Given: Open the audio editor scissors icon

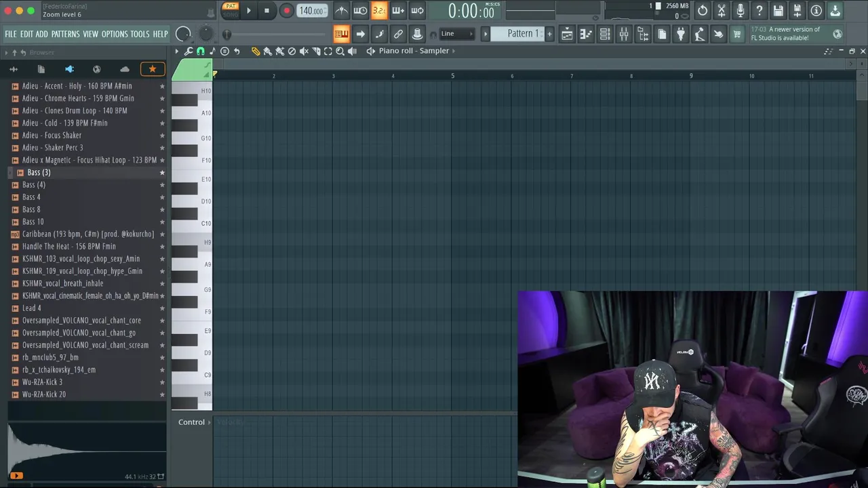Looking at the screenshot, I should 722,10.
